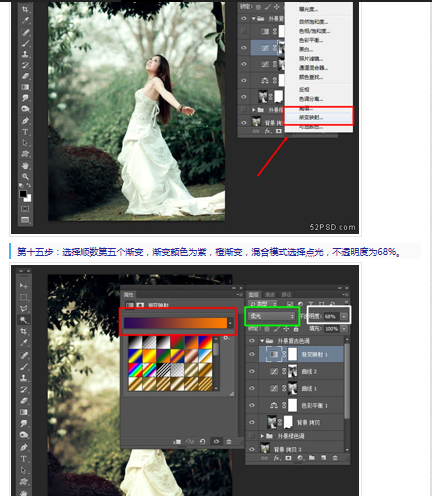Image resolution: width=432 pixels, height=496 pixels.
Task: Open adjustment layer menu icon in lower Layers panel
Action: click(300, 458)
